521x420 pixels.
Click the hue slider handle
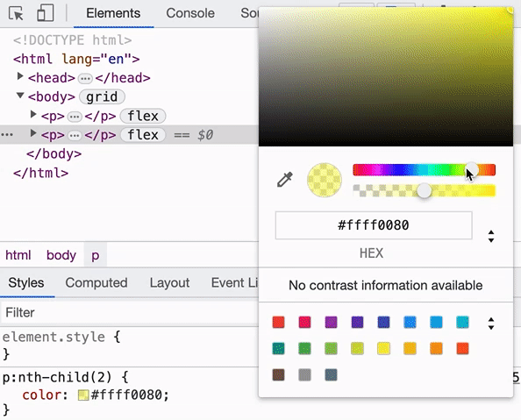[x=471, y=170]
